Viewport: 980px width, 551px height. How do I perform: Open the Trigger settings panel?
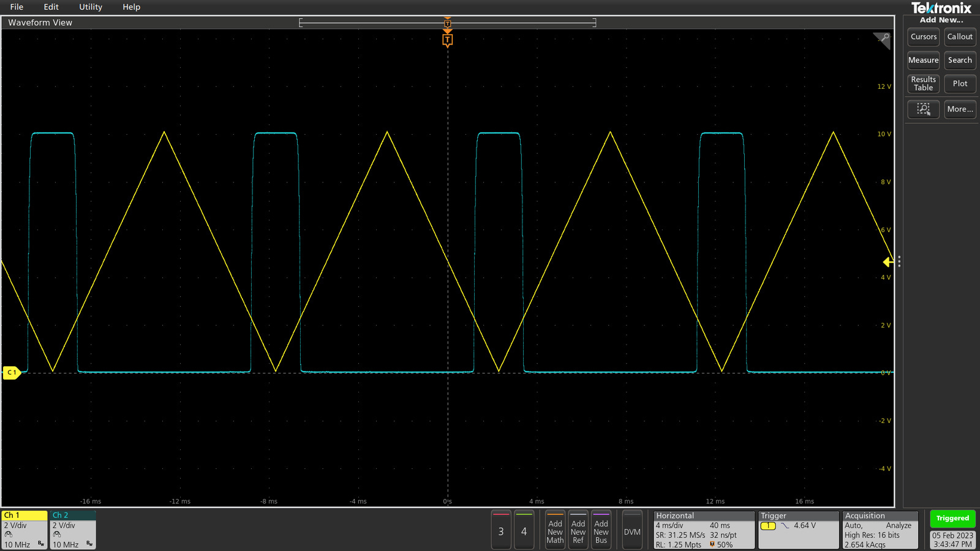(798, 530)
